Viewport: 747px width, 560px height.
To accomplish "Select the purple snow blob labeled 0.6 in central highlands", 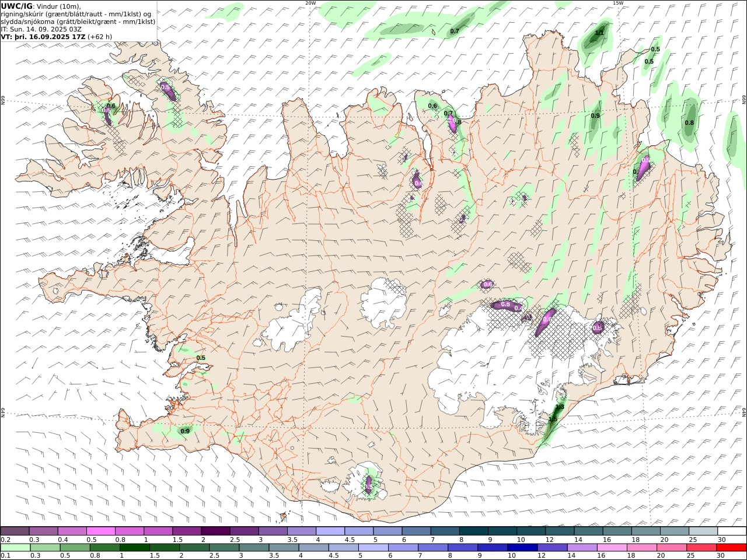I will point(487,284).
